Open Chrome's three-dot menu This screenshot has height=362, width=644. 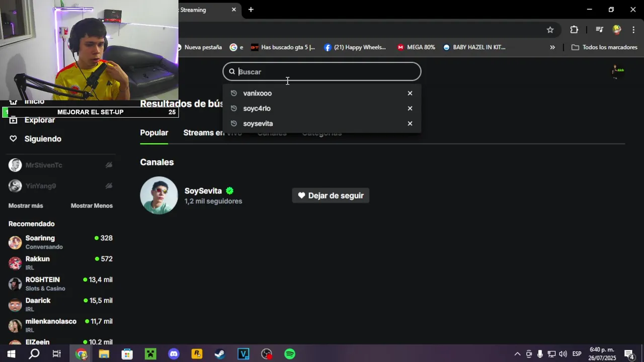point(633,30)
